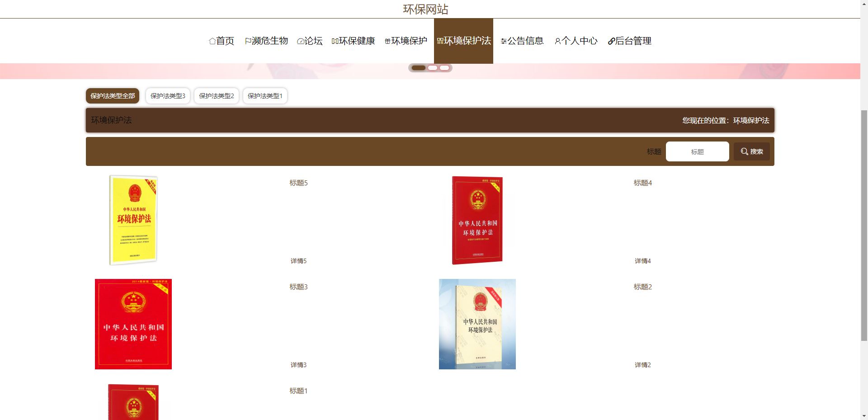Click the link icon beside 后台管理

point(611,41)
